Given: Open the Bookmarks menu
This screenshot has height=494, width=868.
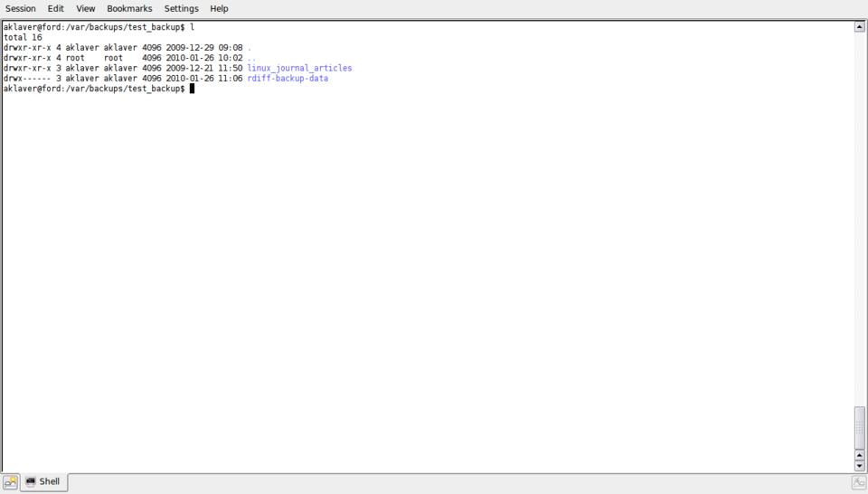Looking at the screenshot, I should click(129, 9).
